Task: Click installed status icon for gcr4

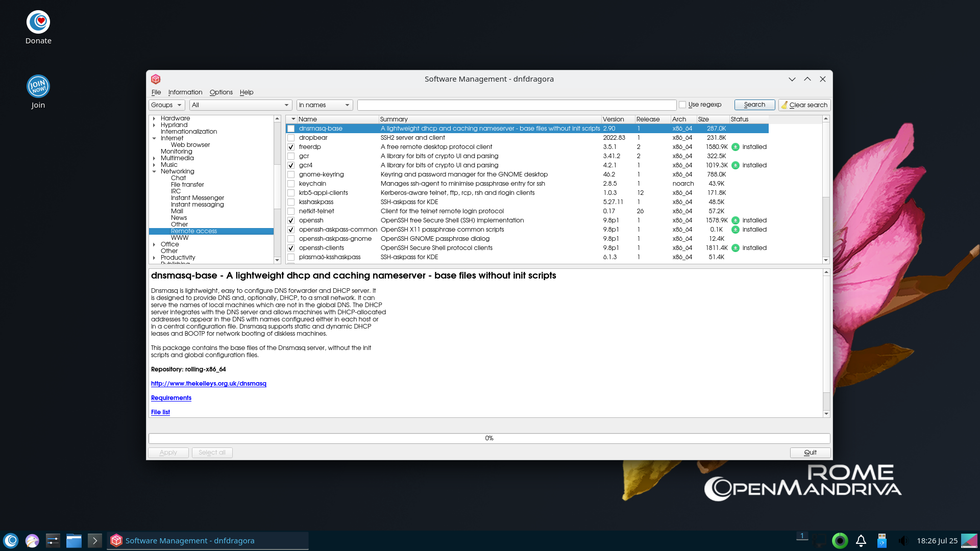Action: [736, 165]
